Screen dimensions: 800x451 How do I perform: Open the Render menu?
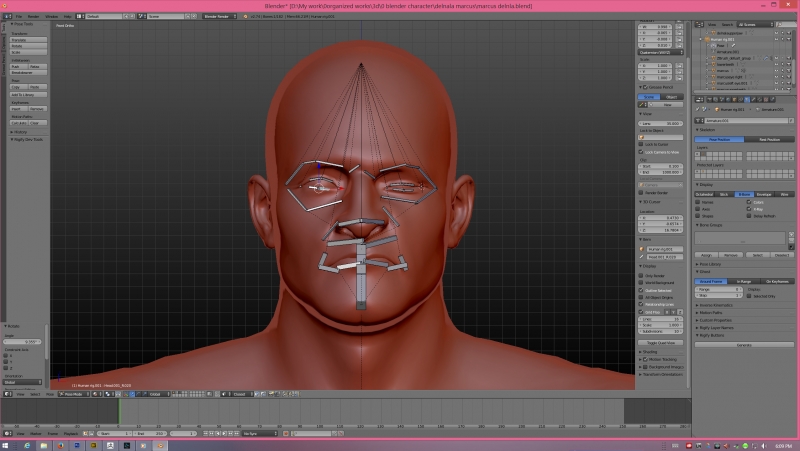point(32,17)
